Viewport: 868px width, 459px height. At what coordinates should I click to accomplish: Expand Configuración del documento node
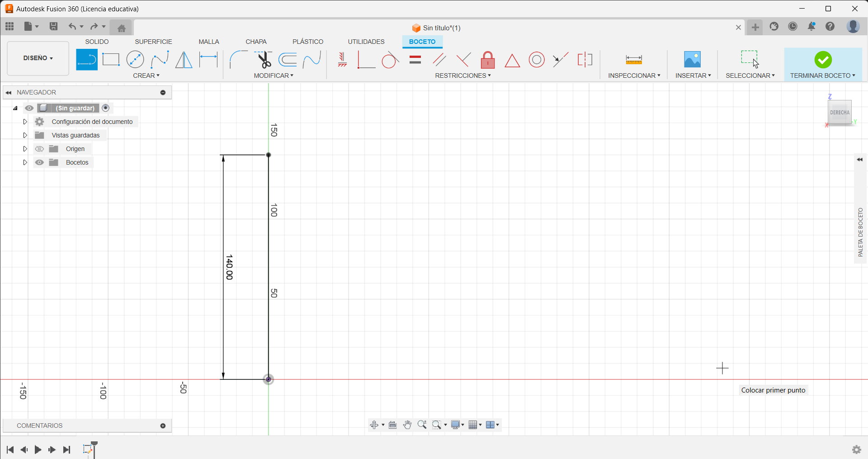25,122
